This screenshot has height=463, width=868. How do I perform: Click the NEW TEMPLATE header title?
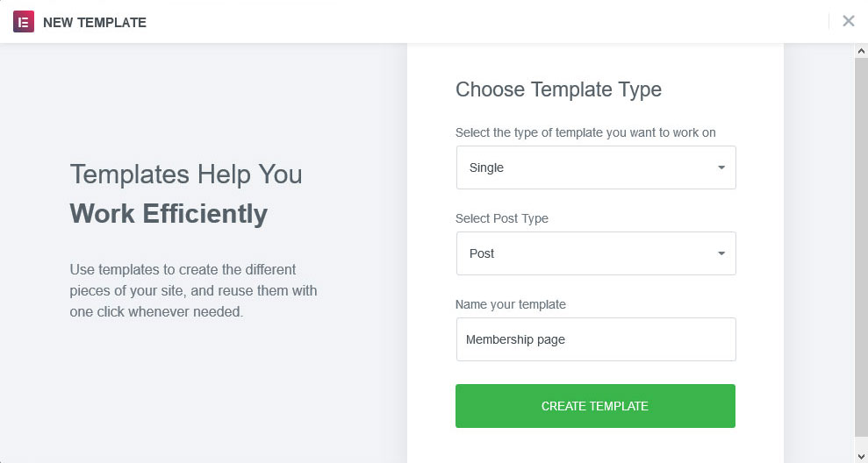click(x=95, y=23)
